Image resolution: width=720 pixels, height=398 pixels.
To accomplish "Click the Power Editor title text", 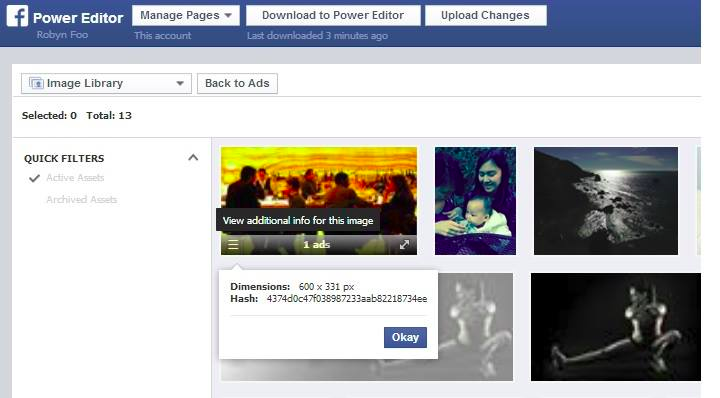I will click(78, 18).
